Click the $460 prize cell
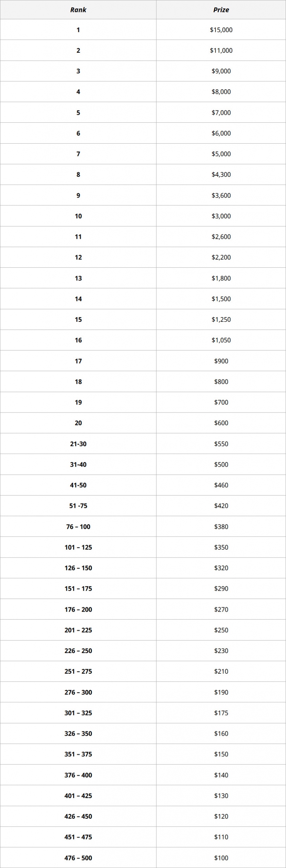Screen dimensions: 286x868 (221, 485)
